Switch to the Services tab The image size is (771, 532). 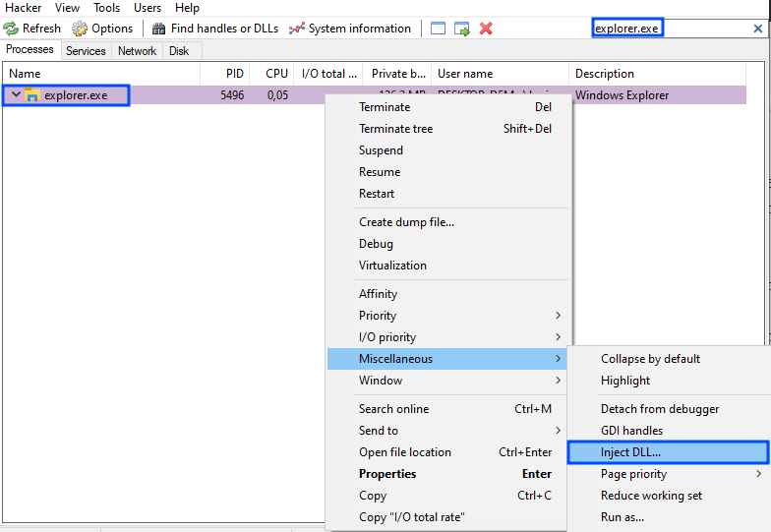pyautogui.click(x=86, y=51)
